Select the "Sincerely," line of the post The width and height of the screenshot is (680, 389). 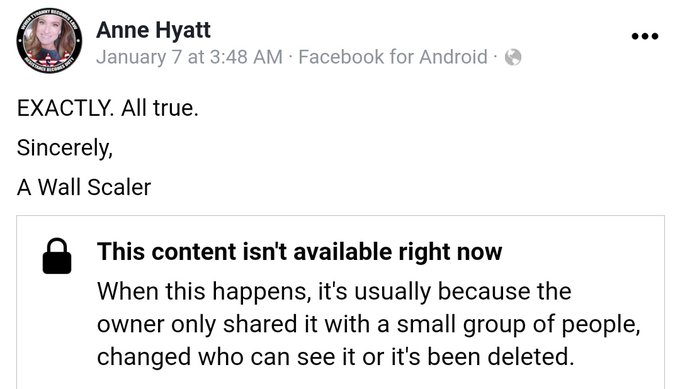coord(65,148)
